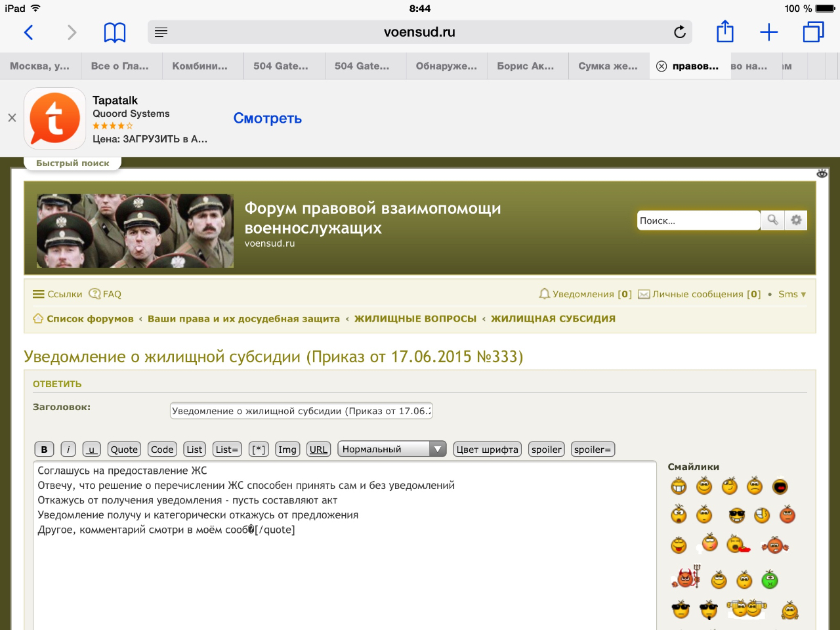Switch to the Сумка же... tab
This screenshot has width=840, height=630.
[608, 66]
